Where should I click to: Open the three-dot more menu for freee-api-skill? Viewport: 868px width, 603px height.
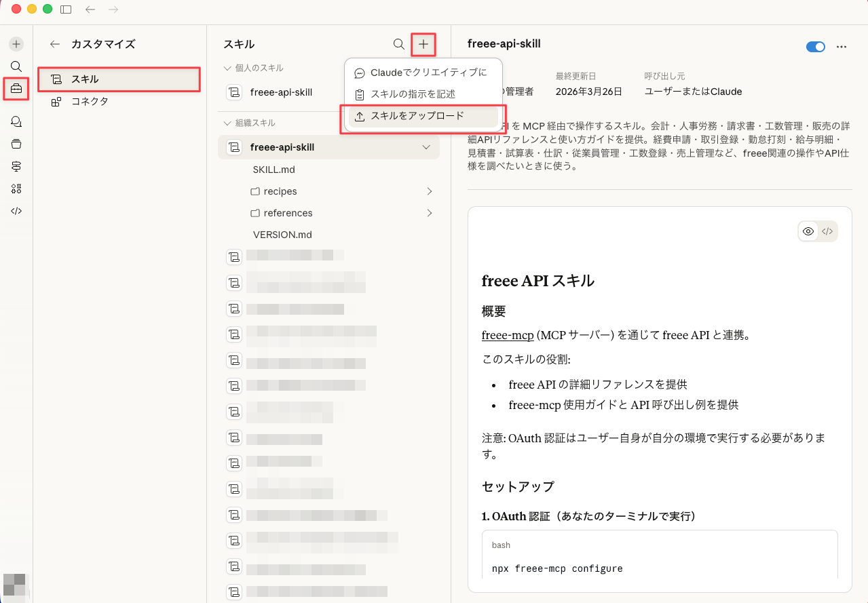click(x=842, y=47)
